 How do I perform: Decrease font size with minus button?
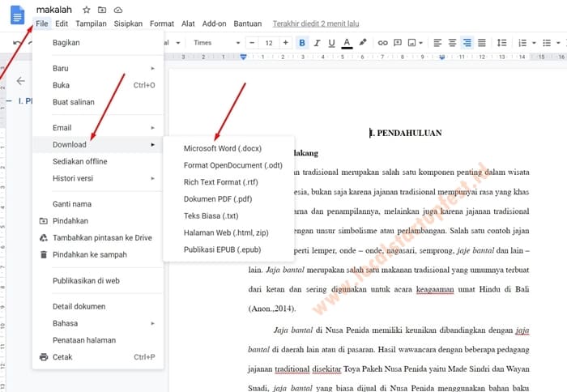[252, 43]
